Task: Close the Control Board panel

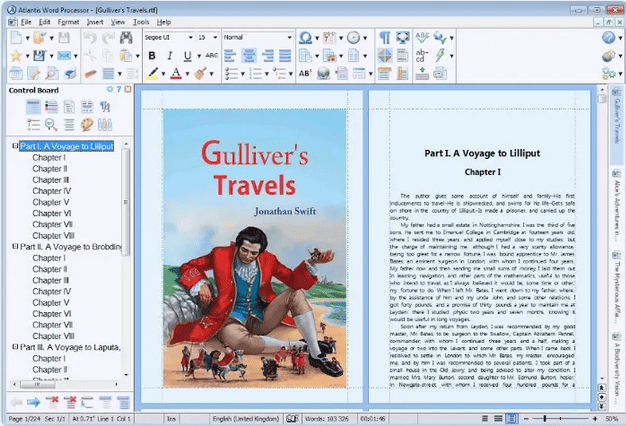Action: [x=128, y=89]
